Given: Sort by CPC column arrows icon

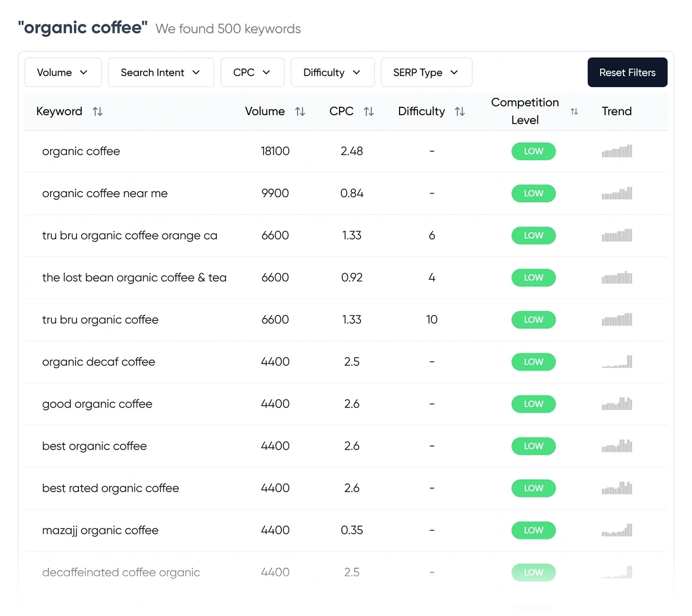Looking at the screenshot, I should (x=369, y=111).
